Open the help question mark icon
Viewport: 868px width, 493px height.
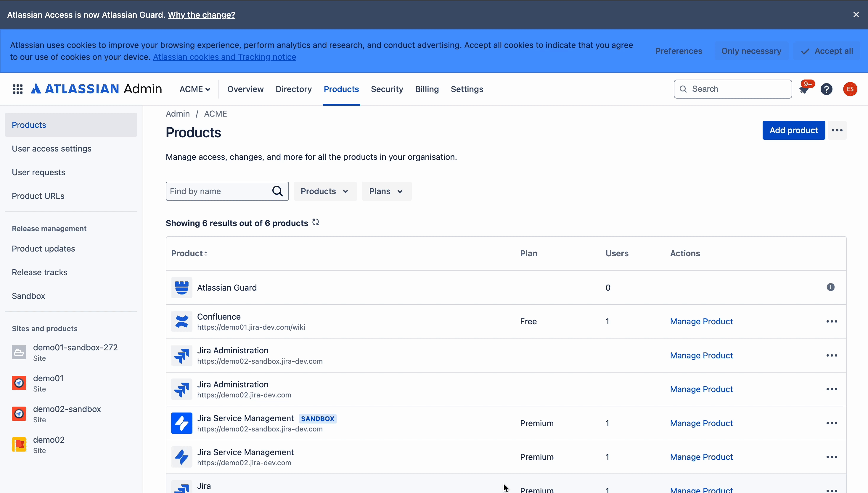(x=826, y=89)
